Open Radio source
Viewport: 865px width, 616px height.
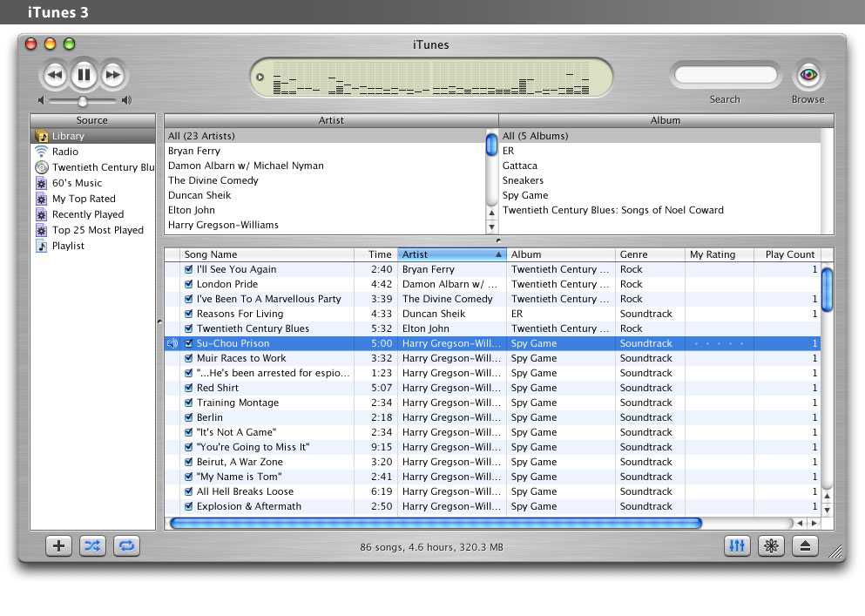[x=92, y=152]
